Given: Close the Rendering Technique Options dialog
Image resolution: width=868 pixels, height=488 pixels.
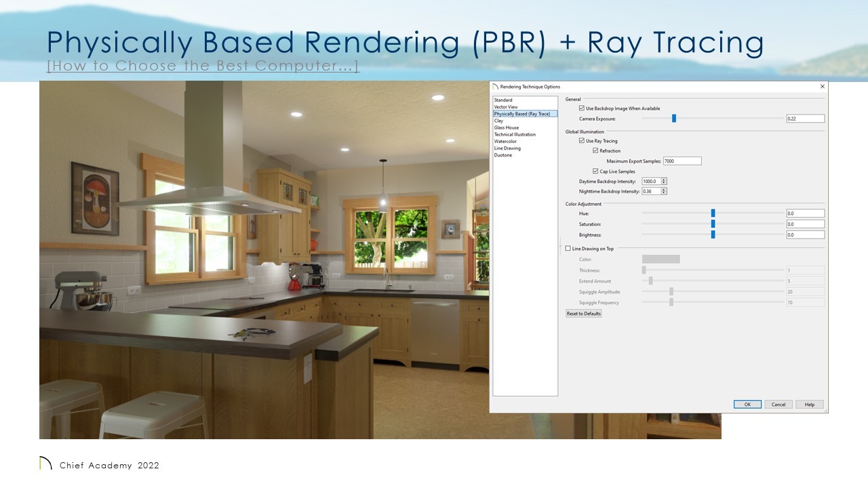Looking at the screenshot, I should (x=823, y=87).
